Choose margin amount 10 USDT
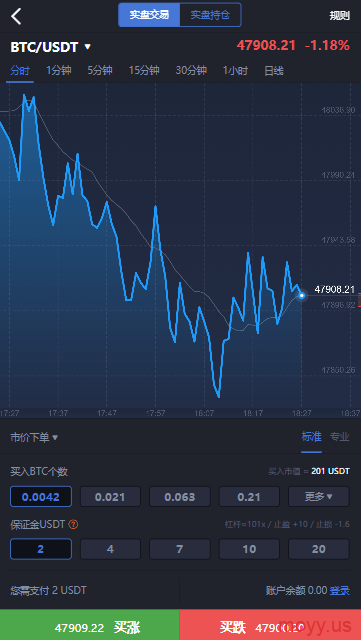Viewport: 361px width, 640px height. pyautogui.click(x=249, y=549)
